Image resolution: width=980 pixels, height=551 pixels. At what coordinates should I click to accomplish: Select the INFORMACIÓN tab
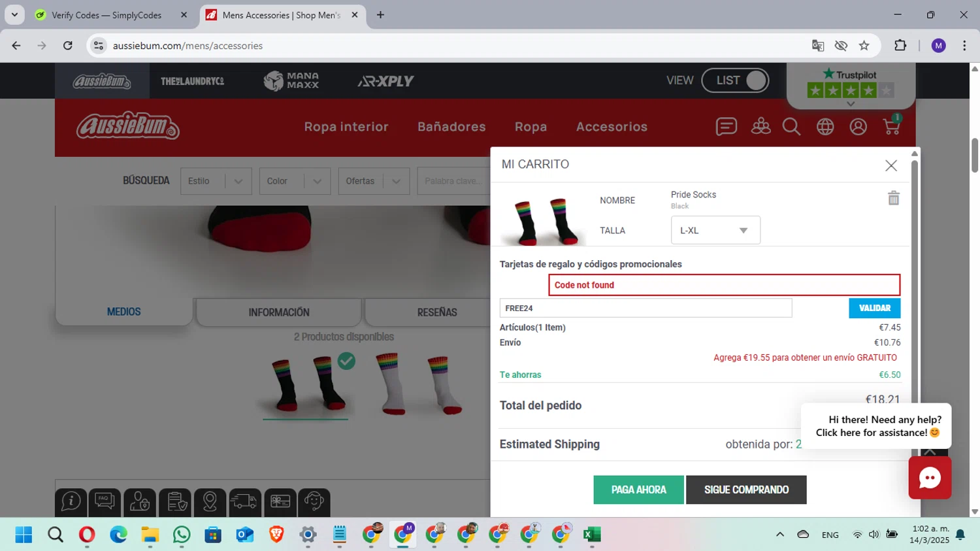(x=279, y=312)
